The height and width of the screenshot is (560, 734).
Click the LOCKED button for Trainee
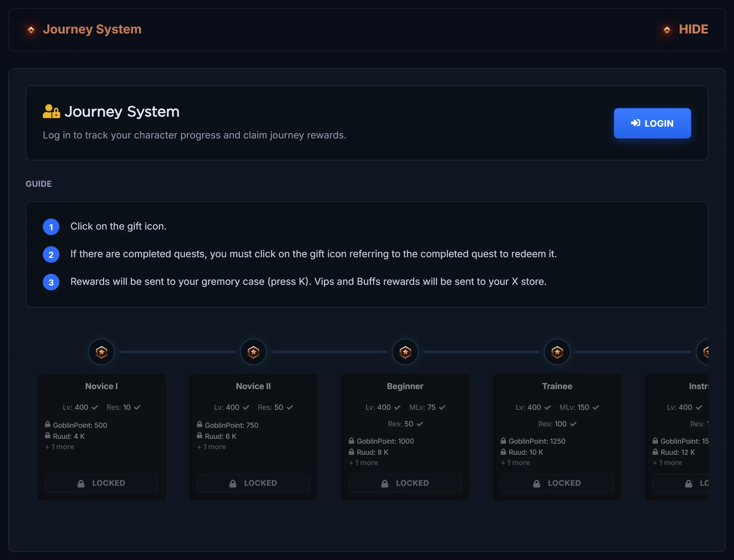(x=557, y=483)
